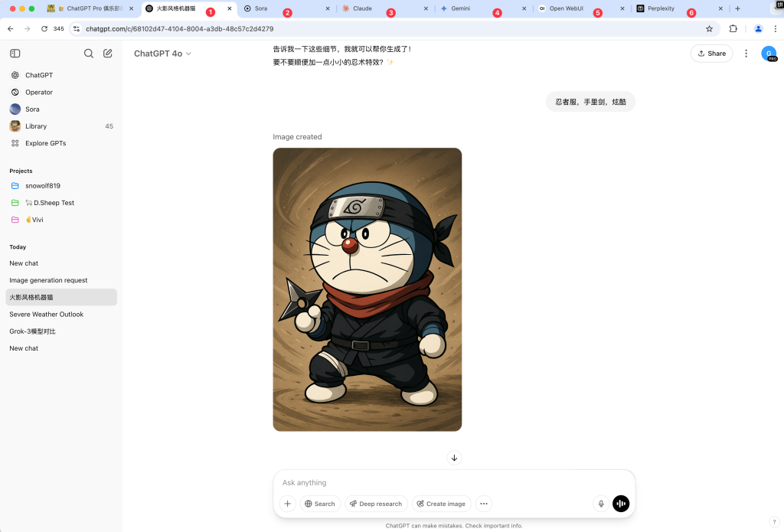Open the search chats magnifier icon
This screenshot has height=532, width=784.
coord(89,54)
